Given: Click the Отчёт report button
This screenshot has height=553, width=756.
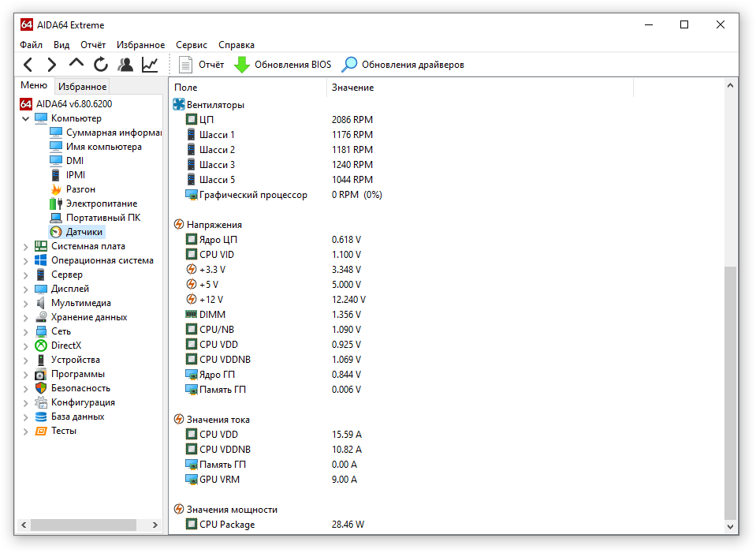Looking at the screenshot, I should pos(201,65).
